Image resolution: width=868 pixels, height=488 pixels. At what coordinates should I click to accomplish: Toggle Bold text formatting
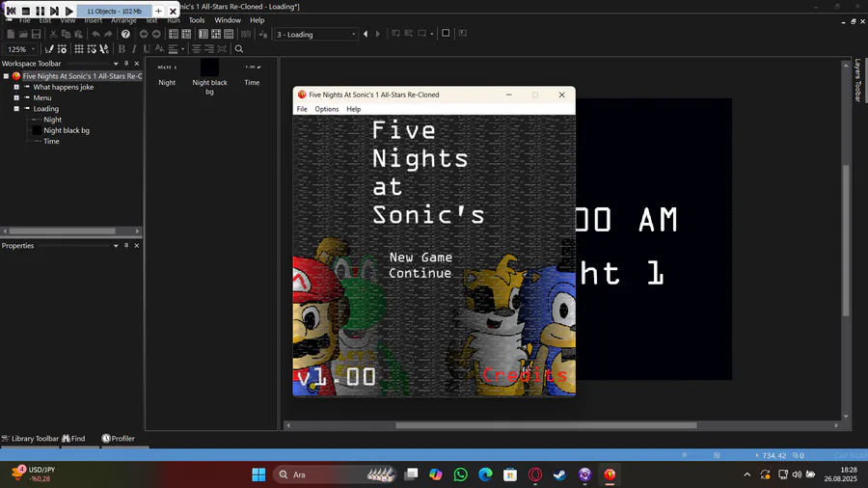tap(122, 49)
